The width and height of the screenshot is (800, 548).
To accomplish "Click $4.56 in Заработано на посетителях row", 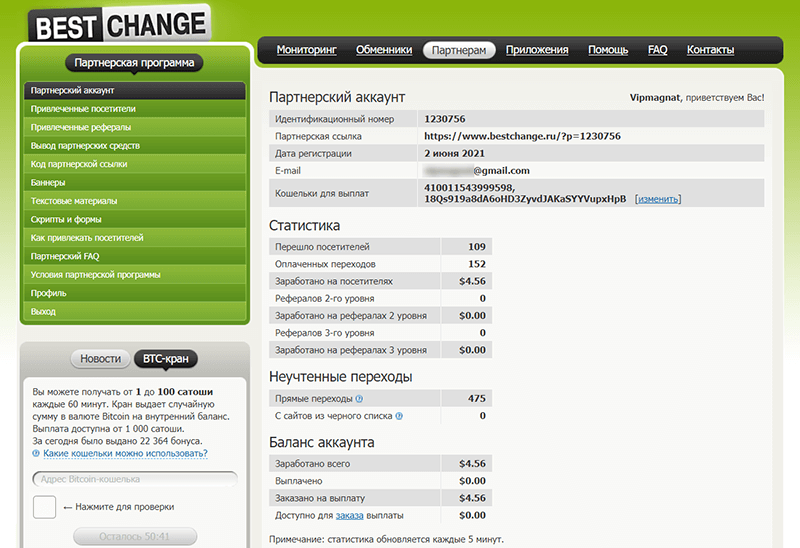I will 472,281.
